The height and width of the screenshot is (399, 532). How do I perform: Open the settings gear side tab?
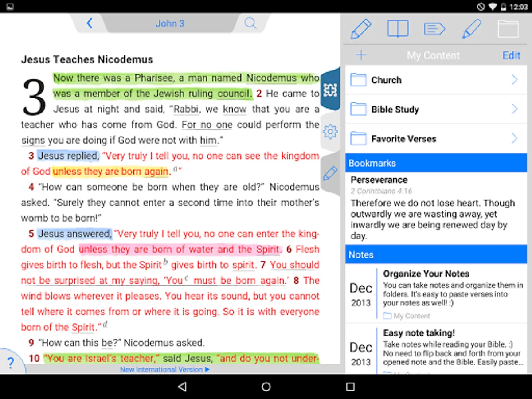click(330, 132)
